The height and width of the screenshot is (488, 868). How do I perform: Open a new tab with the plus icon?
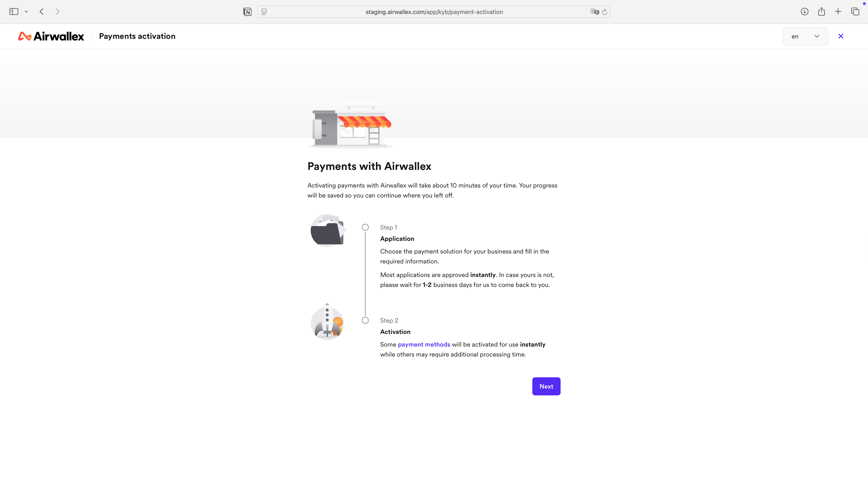pos(838,12)
